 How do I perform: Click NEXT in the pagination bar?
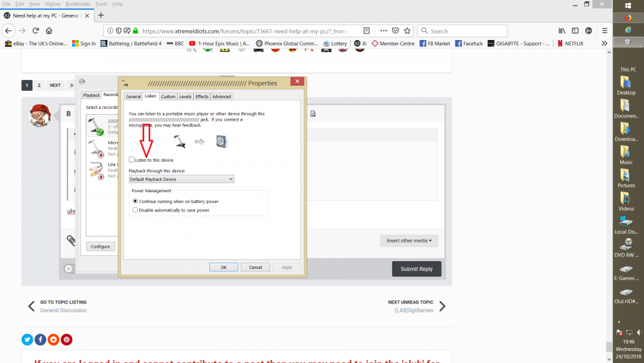(55, 86)
